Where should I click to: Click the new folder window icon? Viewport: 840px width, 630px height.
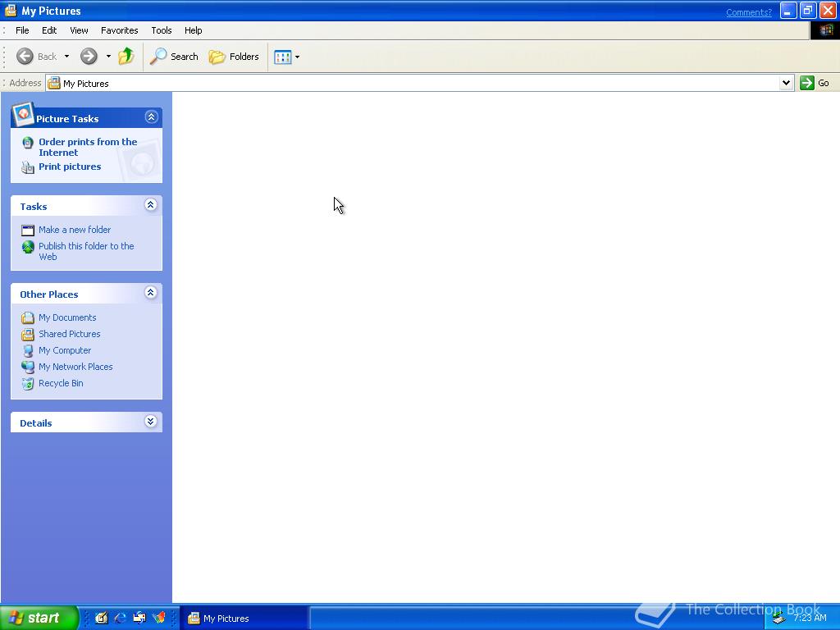(28, 231)
